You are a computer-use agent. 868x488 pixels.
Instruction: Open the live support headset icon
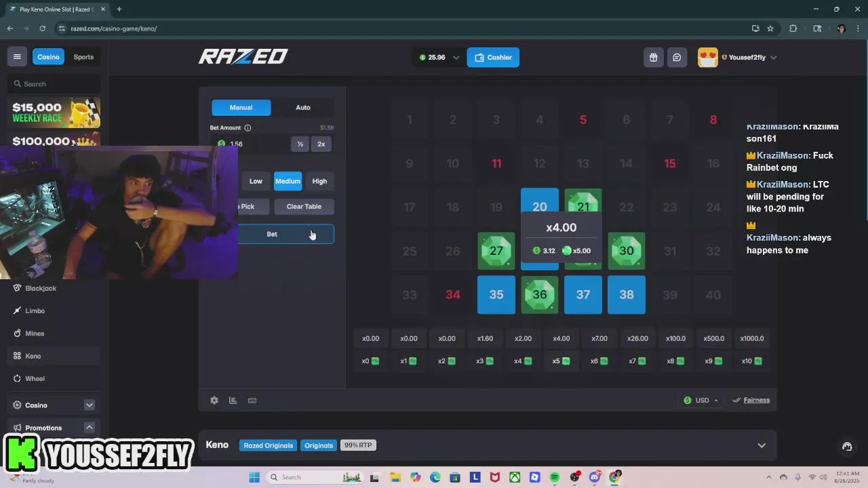click(847, 446)
